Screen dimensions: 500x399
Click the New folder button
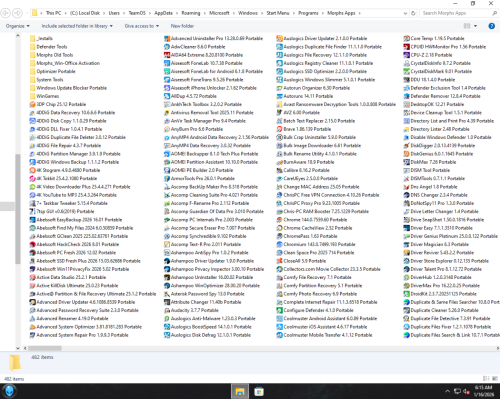182,26
